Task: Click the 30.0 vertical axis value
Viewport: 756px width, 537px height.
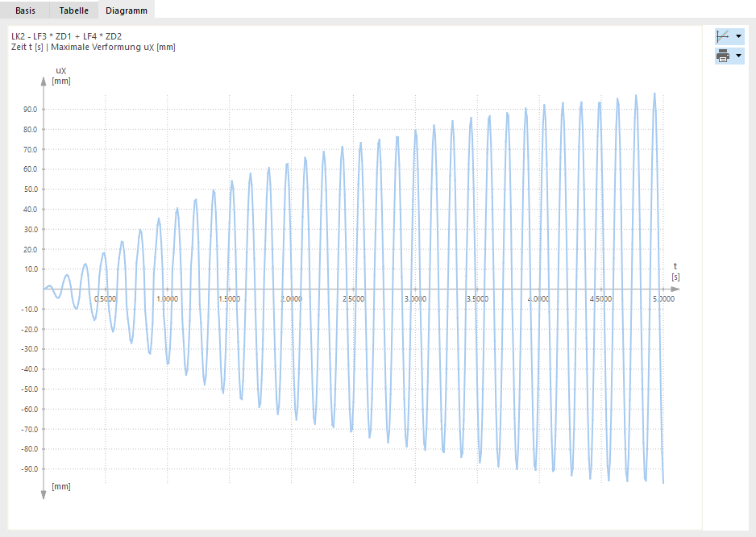Action: coord(30,229)
